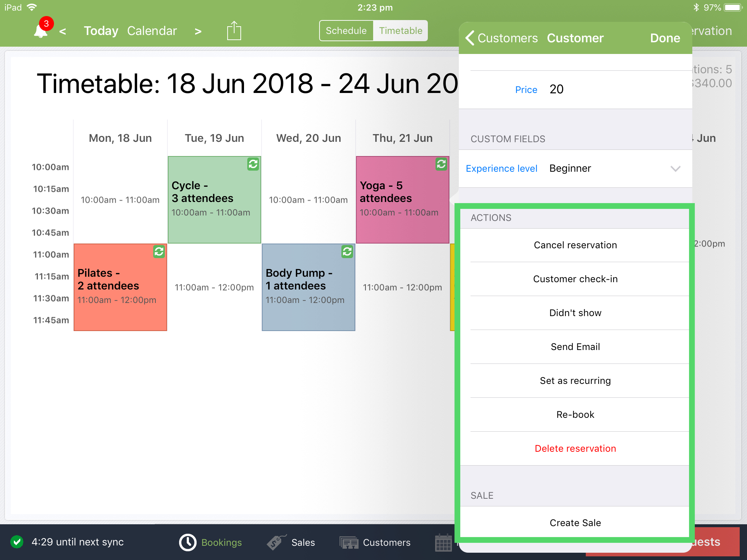Tap the Bookings clock icon
Image resolution: width=747 pixels, height=560 pixels.
click(x=188, y=542)
